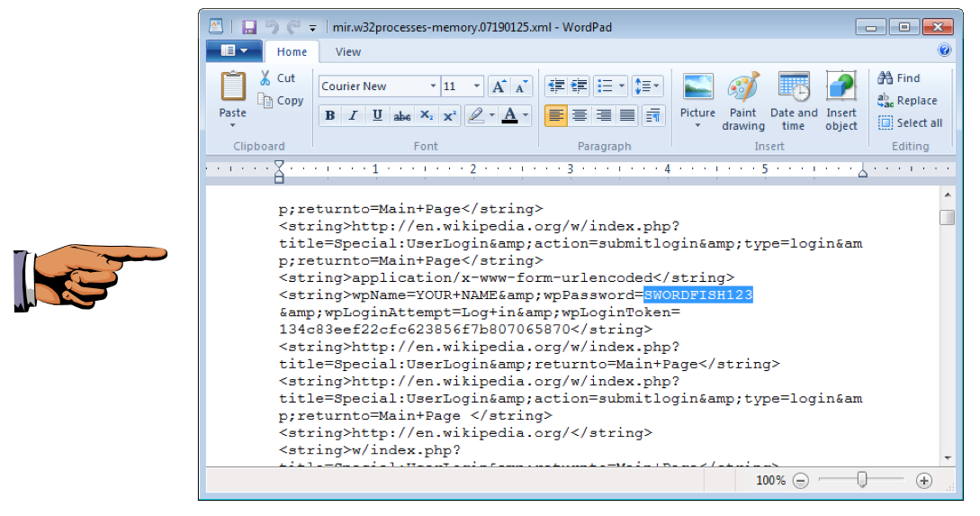Click the left indent marker on the ruler

point(279,171)
